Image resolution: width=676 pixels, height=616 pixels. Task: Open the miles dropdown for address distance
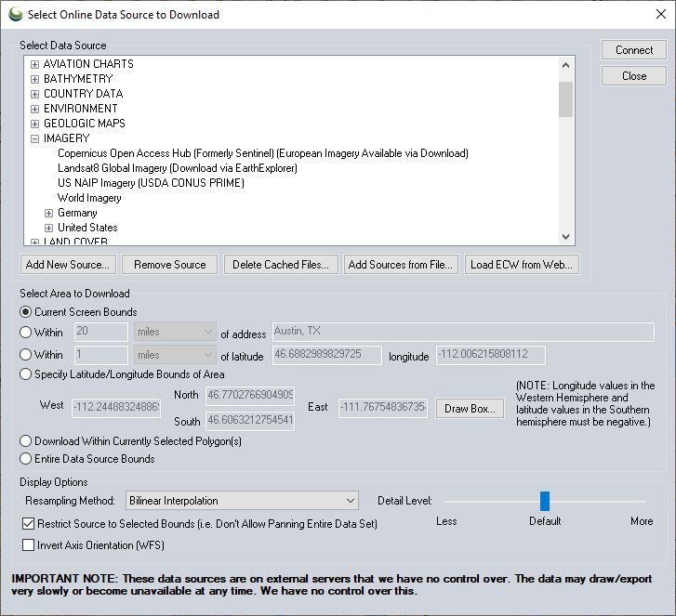click(175, 332)
